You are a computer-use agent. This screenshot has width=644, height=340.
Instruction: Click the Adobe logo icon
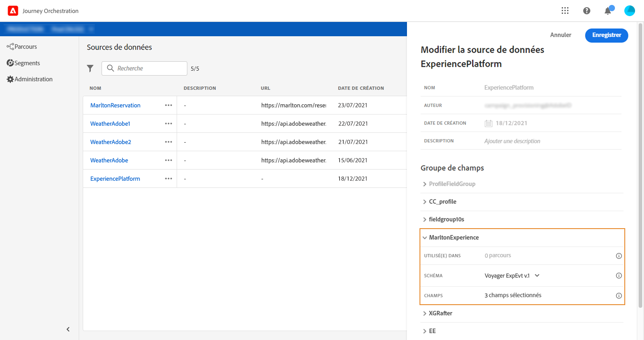tap(13, 11)
